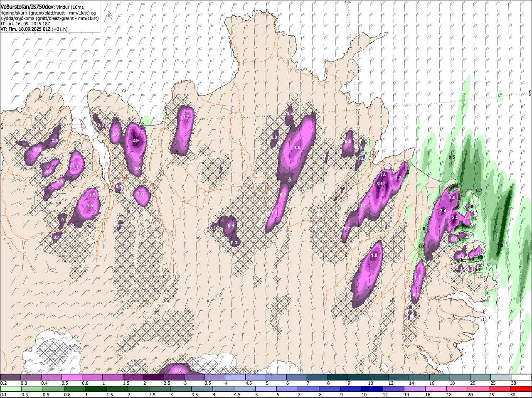Viewport: 532px width, 398px height.
Task: Pick the 1–1.5 magenta swatch, upper legend
Action: pos(113,377)
